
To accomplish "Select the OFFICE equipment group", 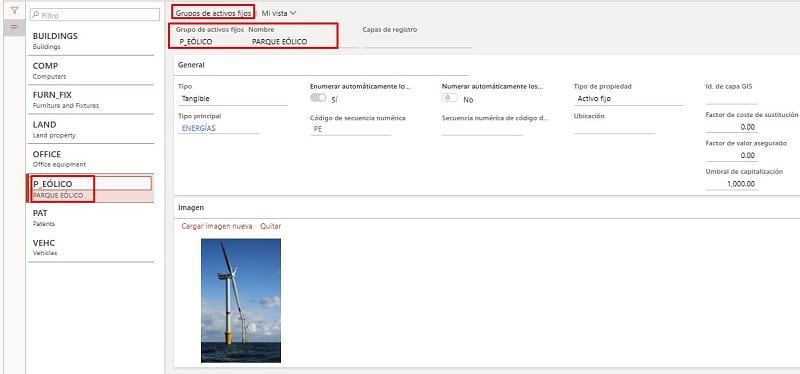I will (x=91, y=159).
